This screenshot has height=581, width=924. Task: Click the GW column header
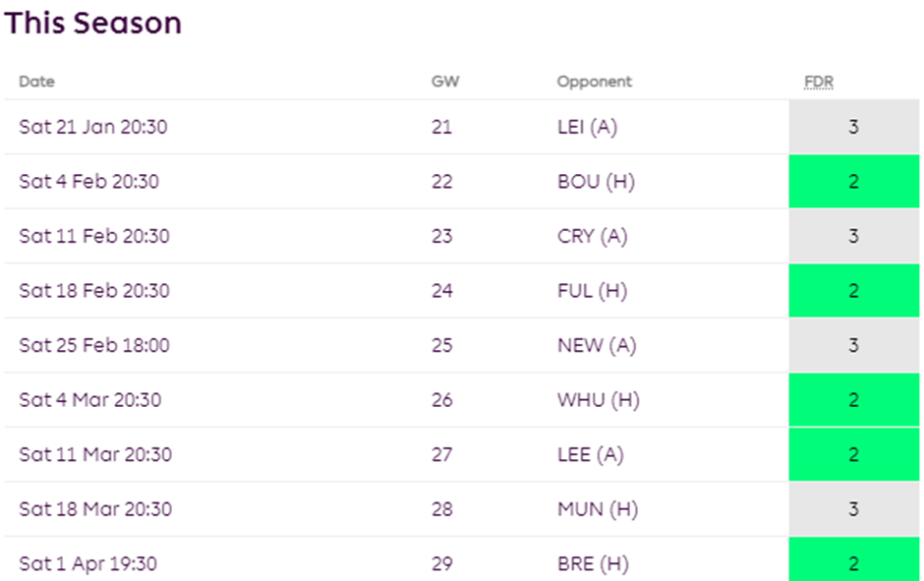pos(444,82)
